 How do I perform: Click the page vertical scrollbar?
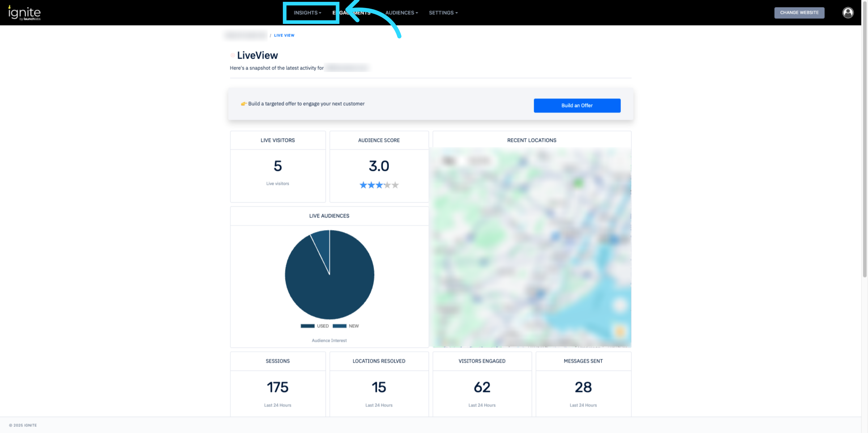[864, 145]
